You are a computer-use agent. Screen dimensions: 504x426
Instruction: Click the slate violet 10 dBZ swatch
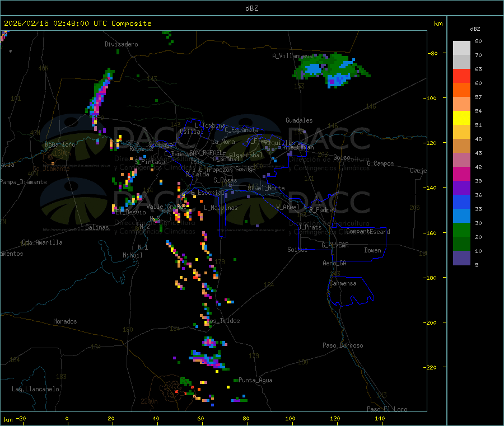[x=461, y=258]
